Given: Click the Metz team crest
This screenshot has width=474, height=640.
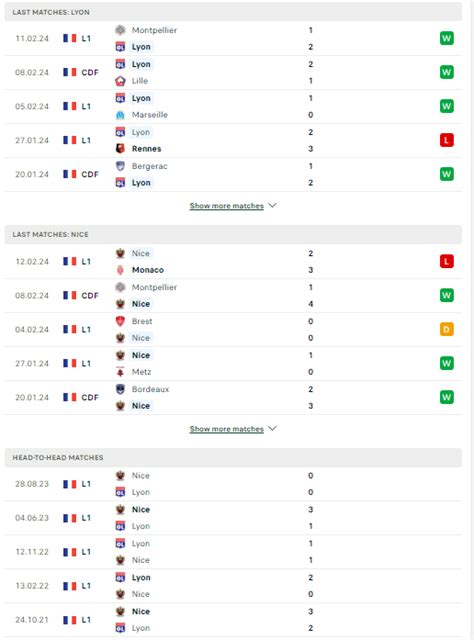Looking at the screenshot, I should tap(120, 372).
